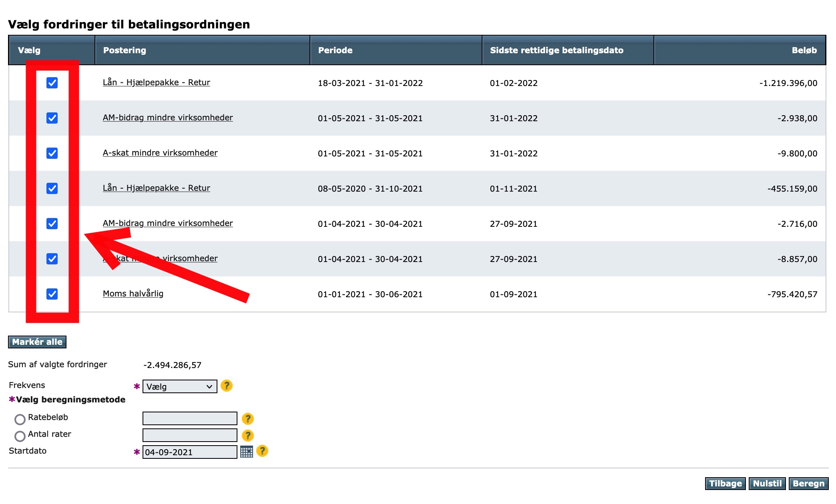The image size is (836, 504).
Task: Click help icon beside Antal rater field
Action: 248,436
